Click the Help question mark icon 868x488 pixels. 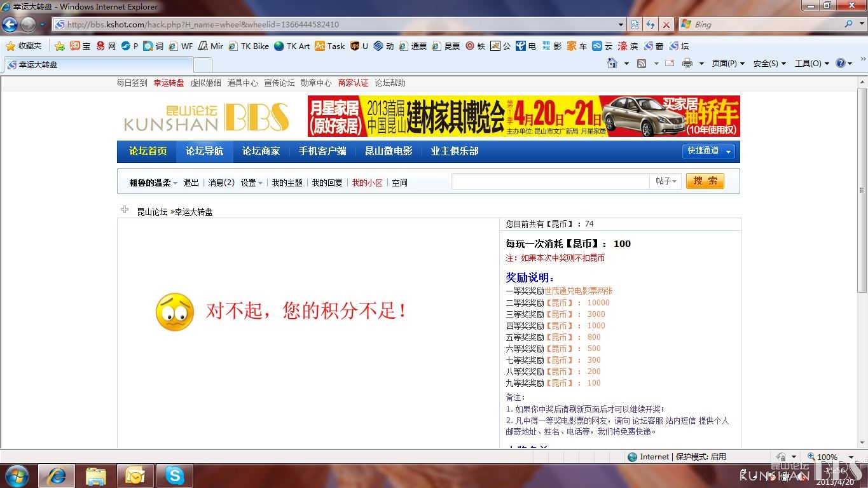(841, 63)
